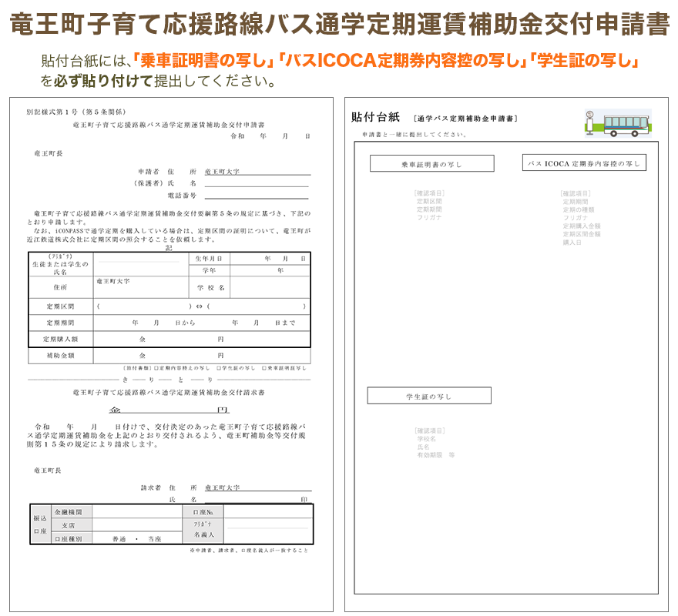This screenshot has width=678, height=616.
Task: Click the 定期購入額 amount cell
Action: 202,340
